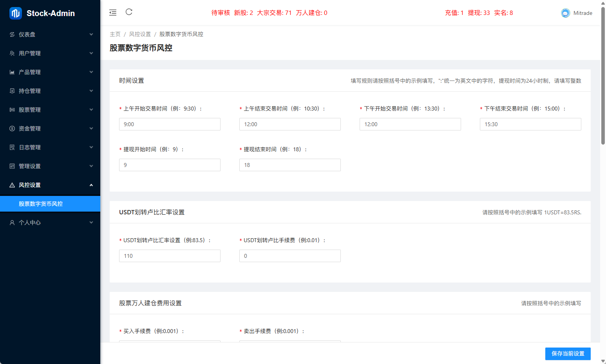Click the 风控设置 breadcrumb link
Image resolution: width=606 pixels, height=364 pixels.
[140, 34]
